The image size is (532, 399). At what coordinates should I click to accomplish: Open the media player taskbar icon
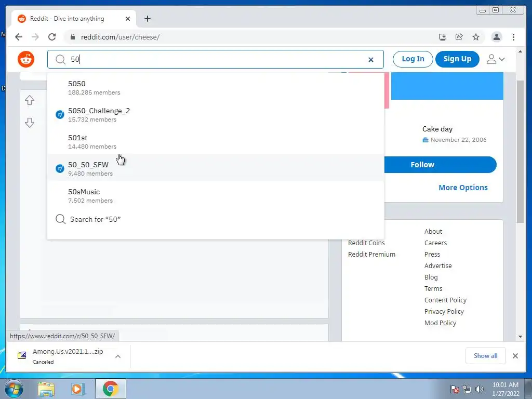tap(77, 389)
